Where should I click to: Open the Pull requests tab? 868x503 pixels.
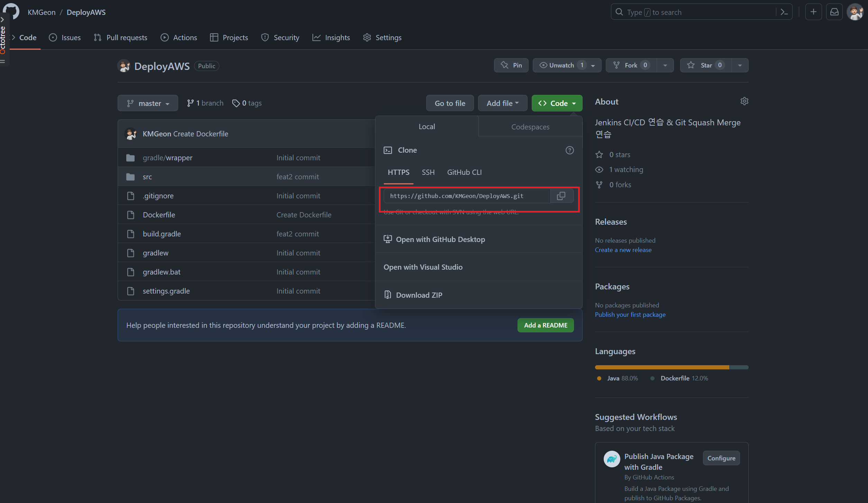click(x=120, y=37)
